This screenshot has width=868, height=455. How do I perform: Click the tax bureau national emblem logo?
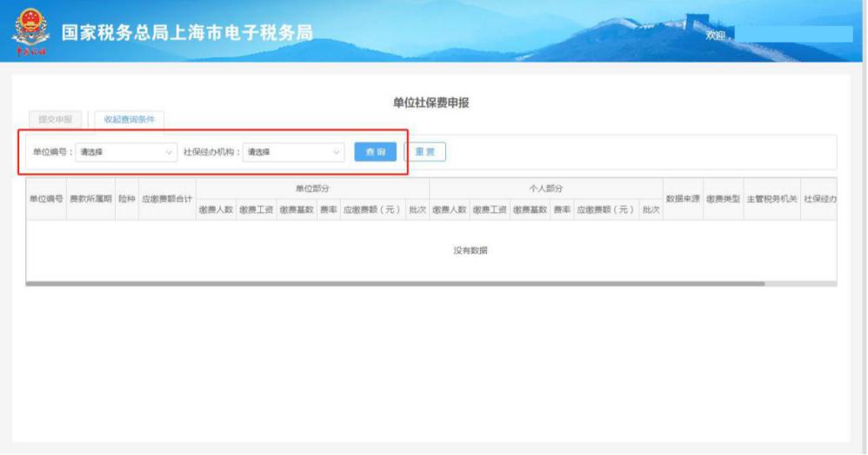pyautogui.click(x=30, y=31)
